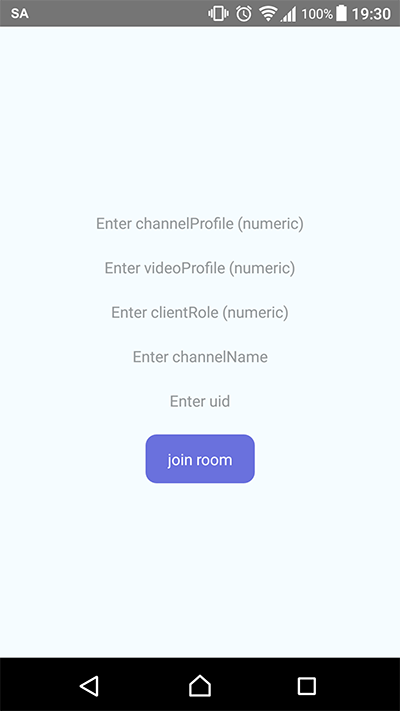
Task: Open recent apps with square button
Action: click(307, 686)
